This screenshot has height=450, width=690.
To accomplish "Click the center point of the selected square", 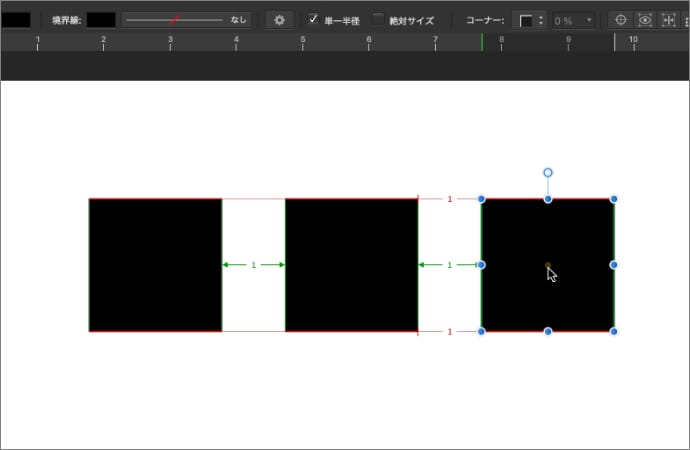I will [x=548, y=265].
